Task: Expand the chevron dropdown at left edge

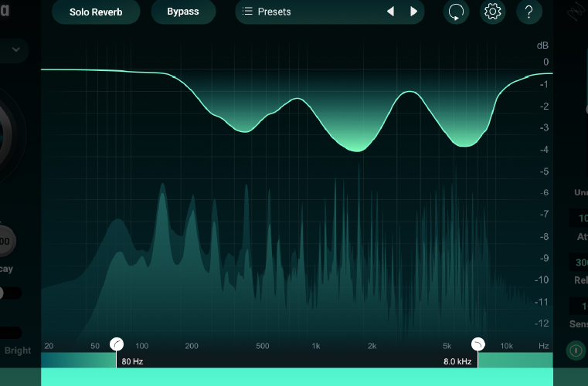Action: click(15, 49)
